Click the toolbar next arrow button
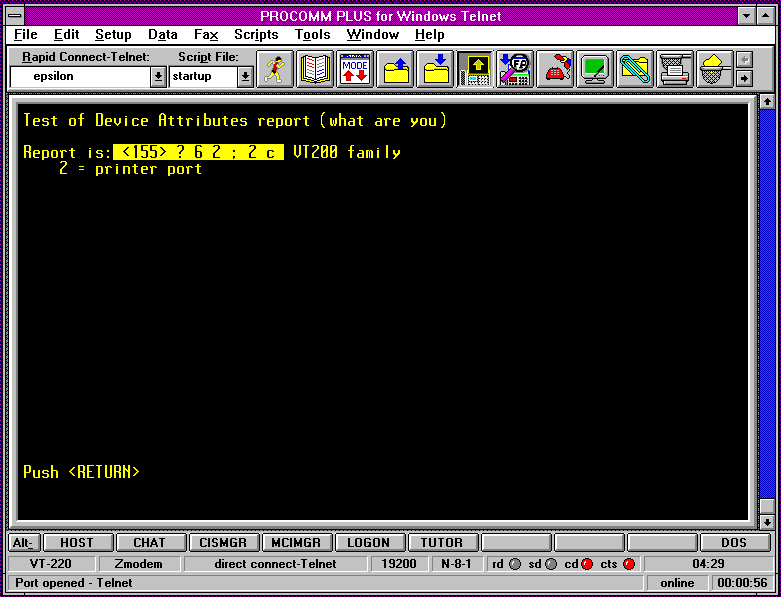Viewport: 781px width, 597px height. pyautogui.click(x=744, y=78)
